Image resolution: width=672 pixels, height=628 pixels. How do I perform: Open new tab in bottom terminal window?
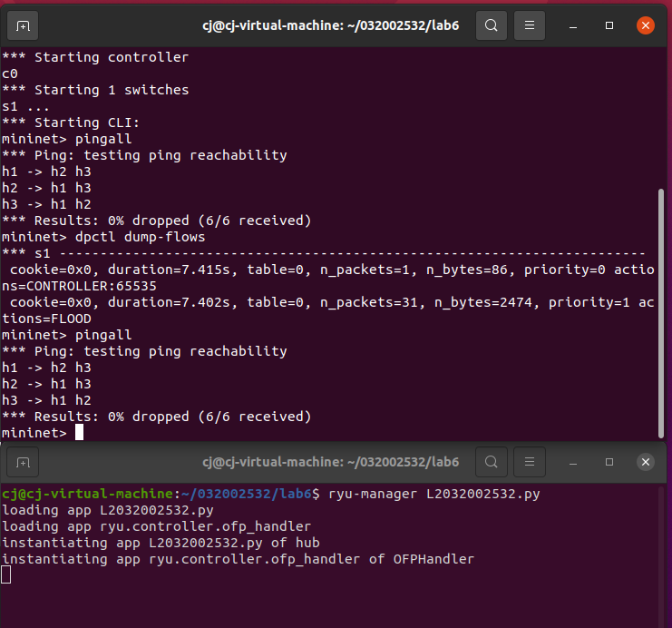pos(23,462)
